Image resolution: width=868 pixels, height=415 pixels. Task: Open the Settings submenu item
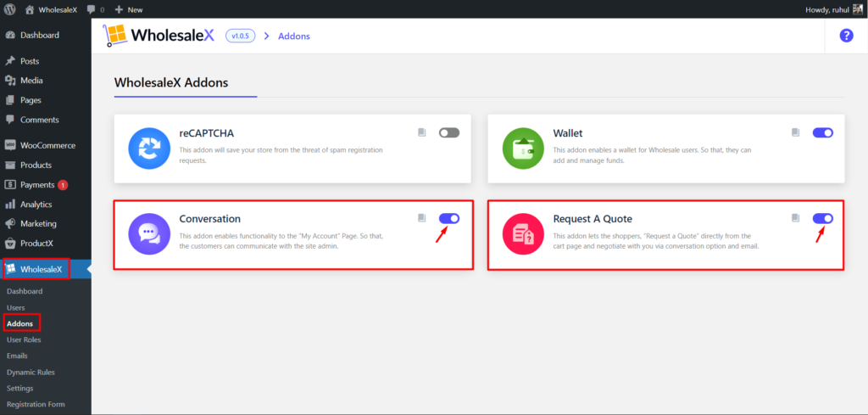pos(20,389)
